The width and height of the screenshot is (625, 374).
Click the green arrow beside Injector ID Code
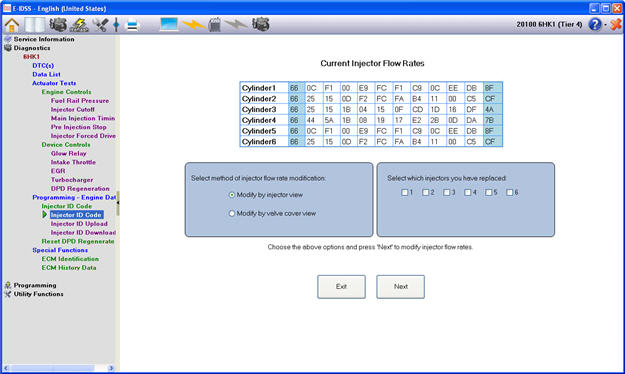point(45,215)
